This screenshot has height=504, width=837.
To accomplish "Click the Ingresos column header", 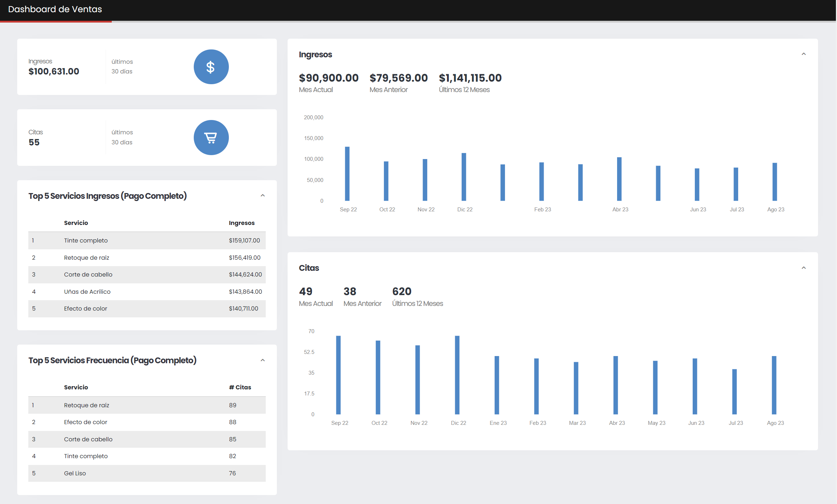I will (x=242, y=223).
